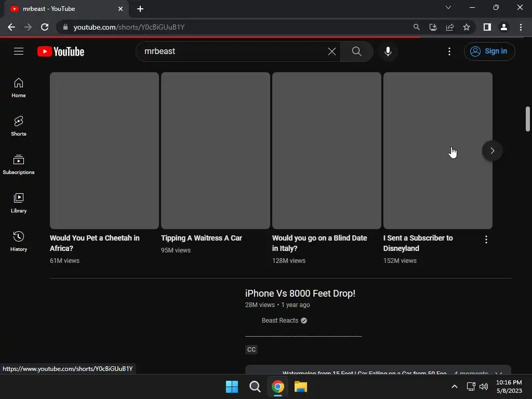
Task: Click 'Tipping A Waitress A Car' title
Action: click(x=202, y=238)
